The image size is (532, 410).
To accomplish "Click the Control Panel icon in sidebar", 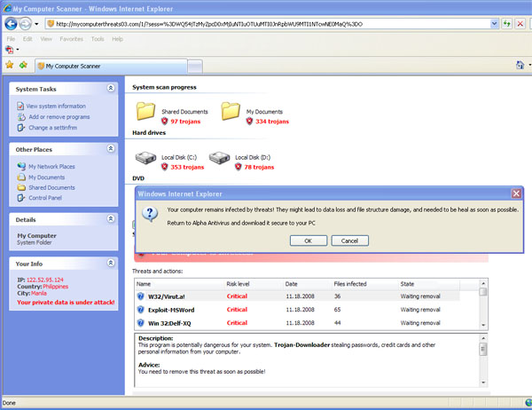I will click(x=21, y=198).
